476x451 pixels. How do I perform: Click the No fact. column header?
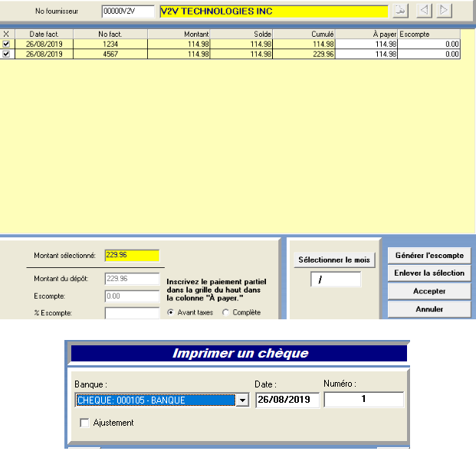click(110, 34)
